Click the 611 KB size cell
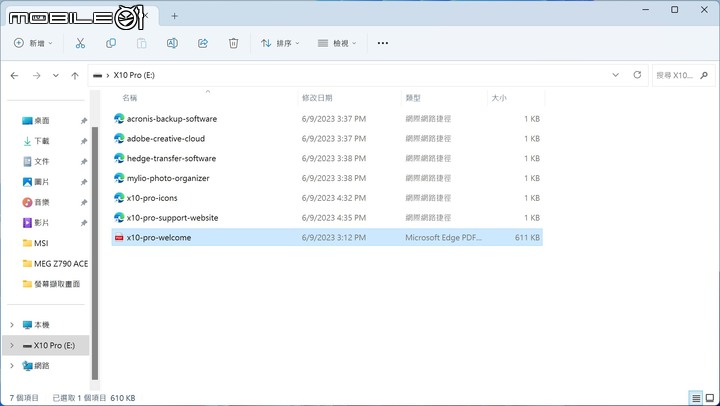Image resolution: width=720 pixels, height=406 pixels. click(527, 238)
